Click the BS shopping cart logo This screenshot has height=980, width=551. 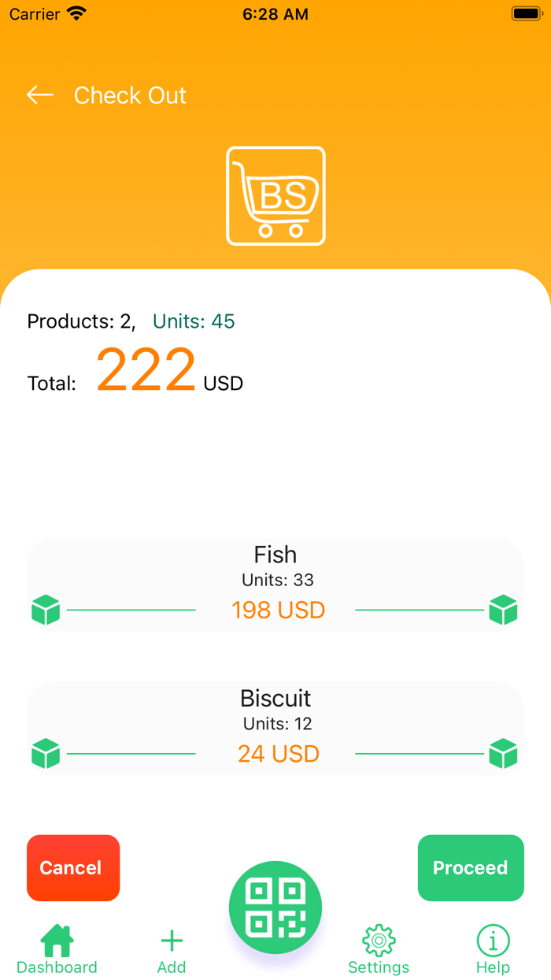tap(275, 195)
